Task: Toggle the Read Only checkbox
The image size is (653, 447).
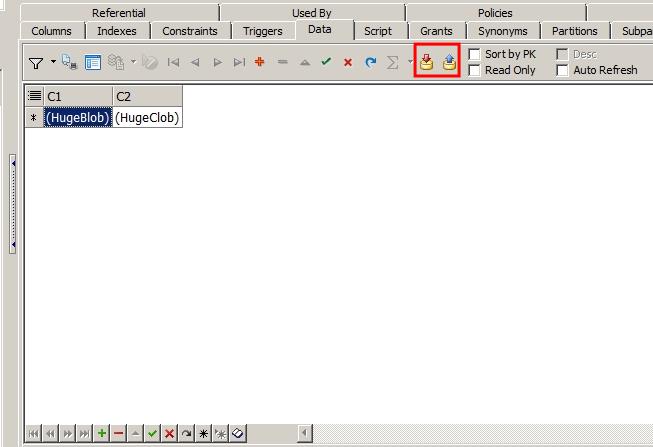Action: pyautogui.click(x=476, y=70)
